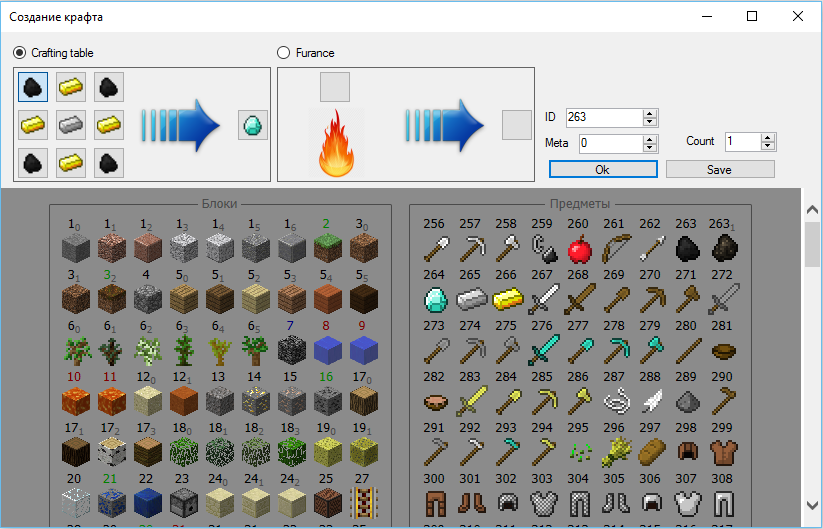The width and height of the screenshot is (823, 529).
Task: Pick the cobblestone block 4
Action: pyautogui.click(x=147, y=299)
